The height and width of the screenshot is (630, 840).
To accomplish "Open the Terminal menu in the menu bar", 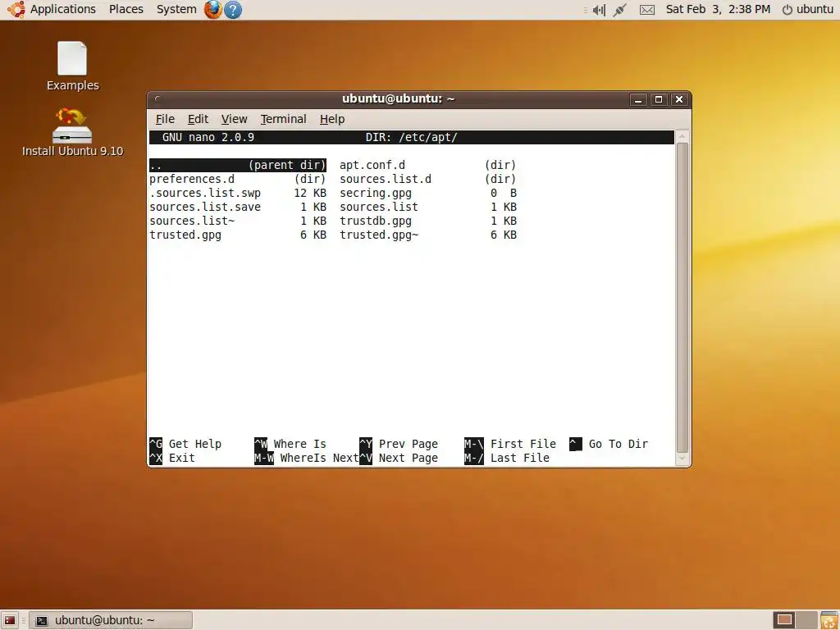I will [283, 119].
